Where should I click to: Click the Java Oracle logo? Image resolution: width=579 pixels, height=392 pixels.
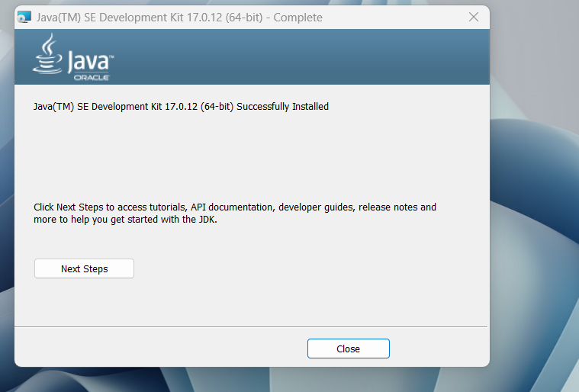tap(73, 57)
